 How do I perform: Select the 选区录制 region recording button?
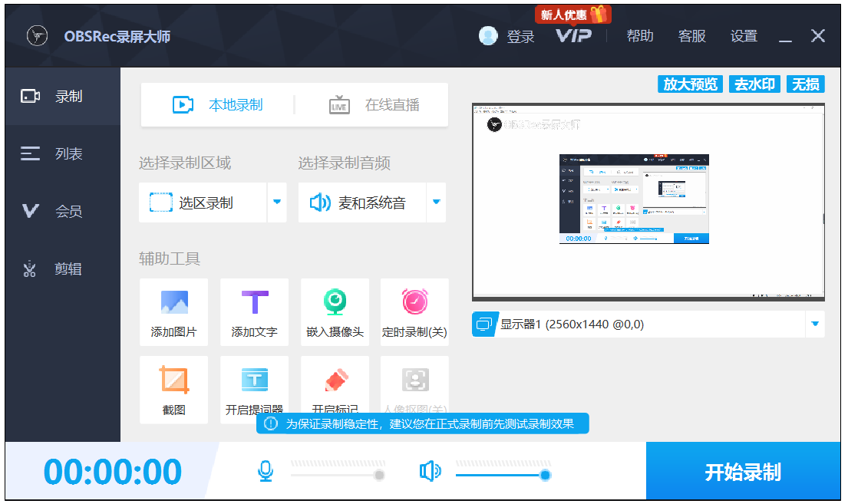point(203,203)
